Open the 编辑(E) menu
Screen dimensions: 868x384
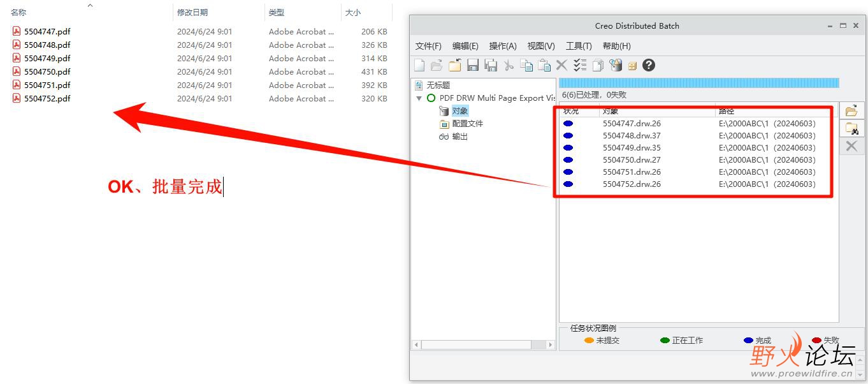tap(465, 46)
